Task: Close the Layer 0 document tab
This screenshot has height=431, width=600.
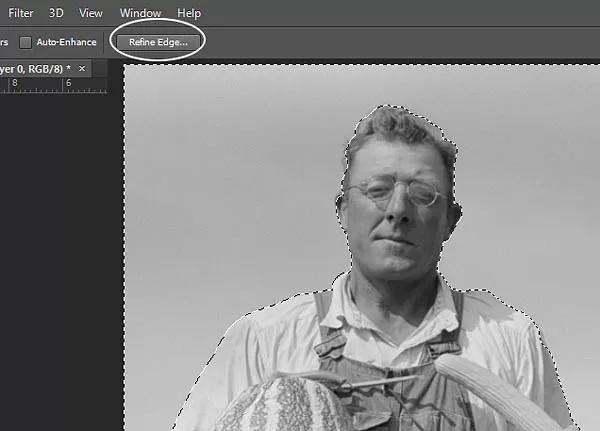Action: [82, 69]
